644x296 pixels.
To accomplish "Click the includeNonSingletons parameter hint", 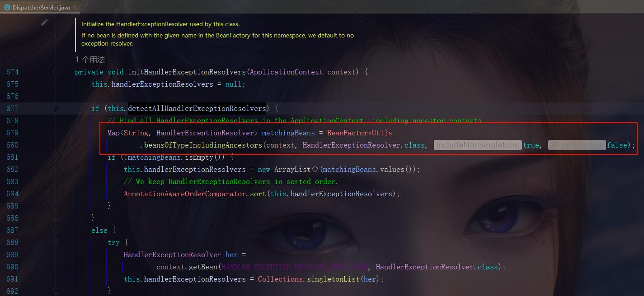I will [x=478, y=145].
